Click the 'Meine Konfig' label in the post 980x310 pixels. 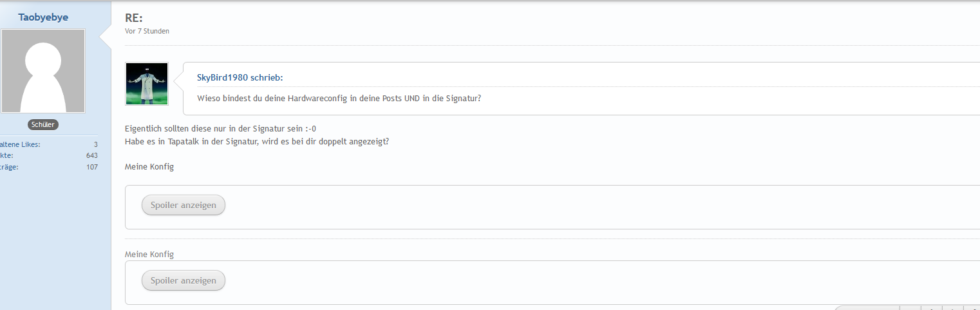coord(149,167)
